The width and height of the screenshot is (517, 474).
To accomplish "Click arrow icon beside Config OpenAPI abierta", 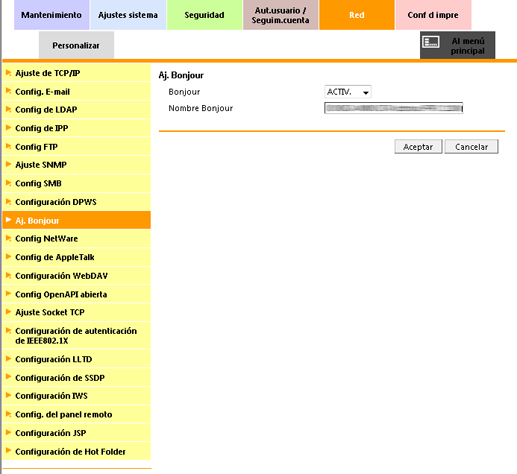I will pyautogui.click(x=9, y=293).
